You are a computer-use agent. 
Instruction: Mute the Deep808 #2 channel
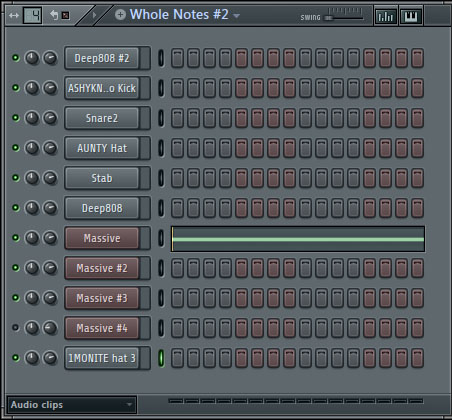point(15,58)
